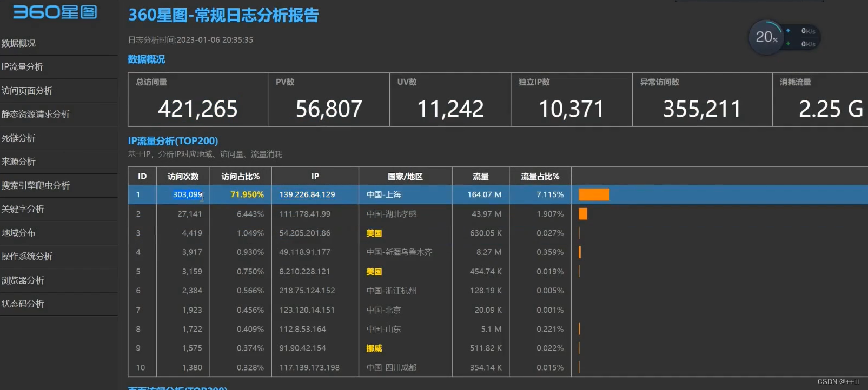Jump to 来源分析 section
The height and width of the screenshot is (390, 868).
click(18, 162)
